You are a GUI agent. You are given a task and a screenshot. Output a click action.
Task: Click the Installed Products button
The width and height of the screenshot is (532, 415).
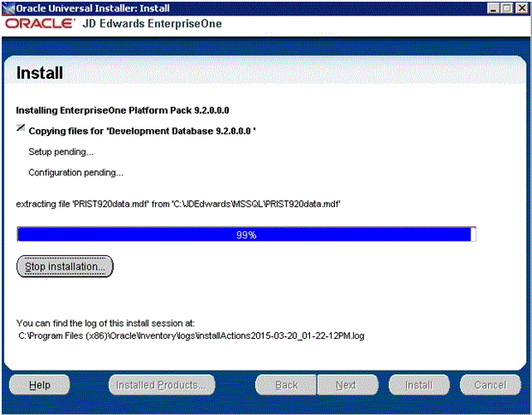click(x=162, y=385)
